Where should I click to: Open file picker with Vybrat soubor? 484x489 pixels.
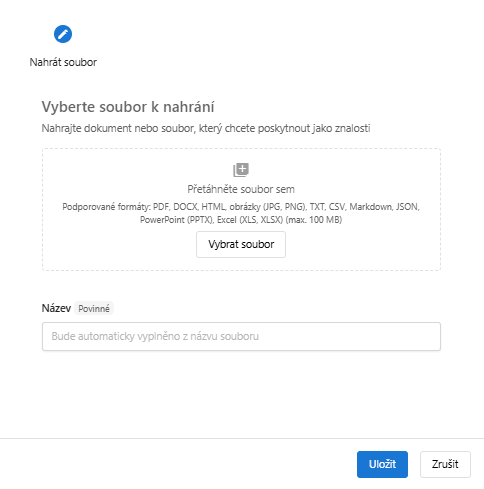(241, 244)
